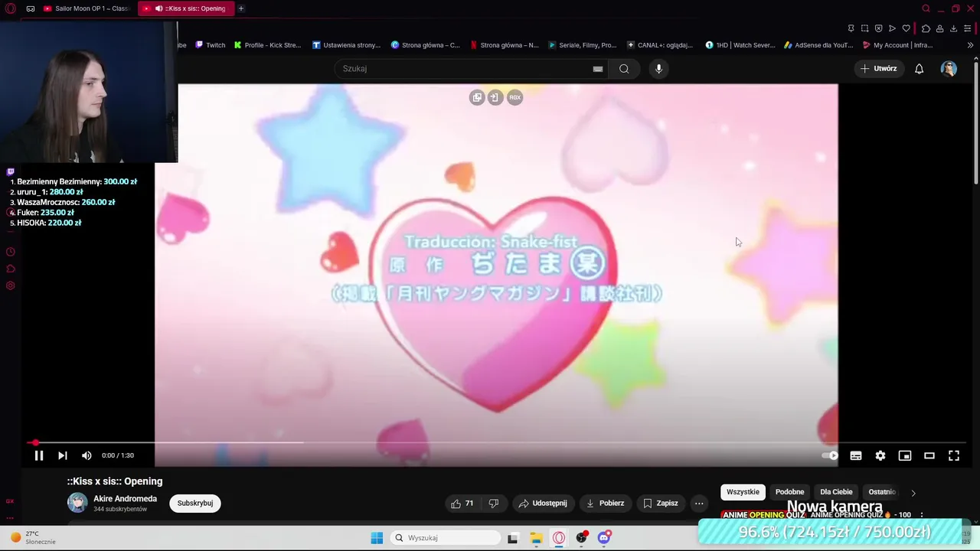Open YouTube notifications bell

pos(920,69)
